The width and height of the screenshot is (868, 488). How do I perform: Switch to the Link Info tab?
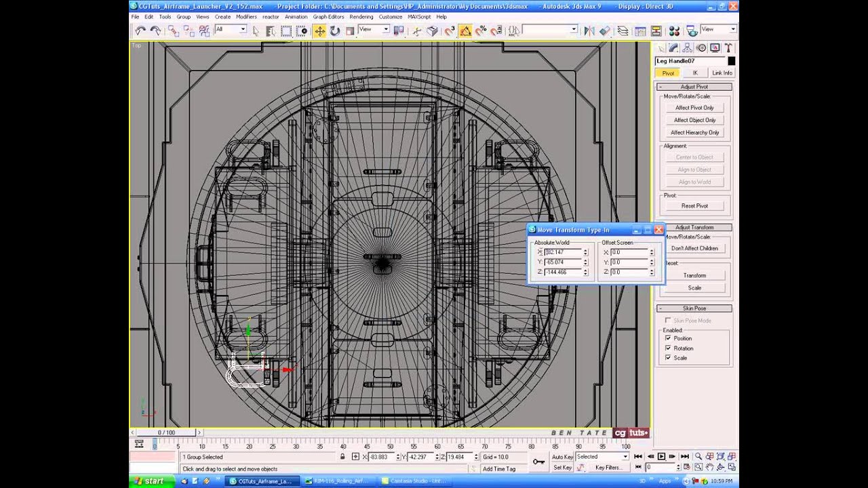722,73
